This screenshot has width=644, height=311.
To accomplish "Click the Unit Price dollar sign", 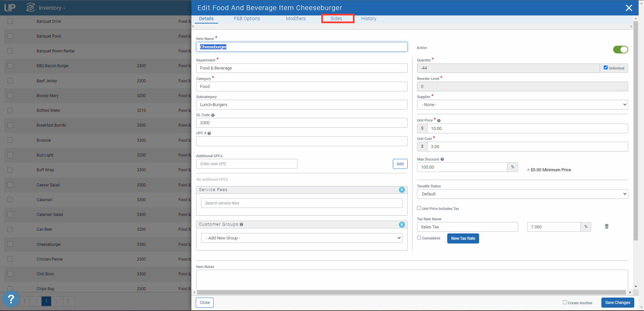I will 422,128.
